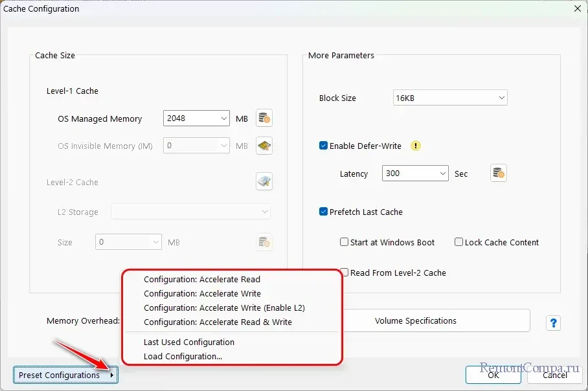This screenshot has width=588, height=391.
Task: Tick the Lock Cache Content checkbox
Action: [458, 242]
